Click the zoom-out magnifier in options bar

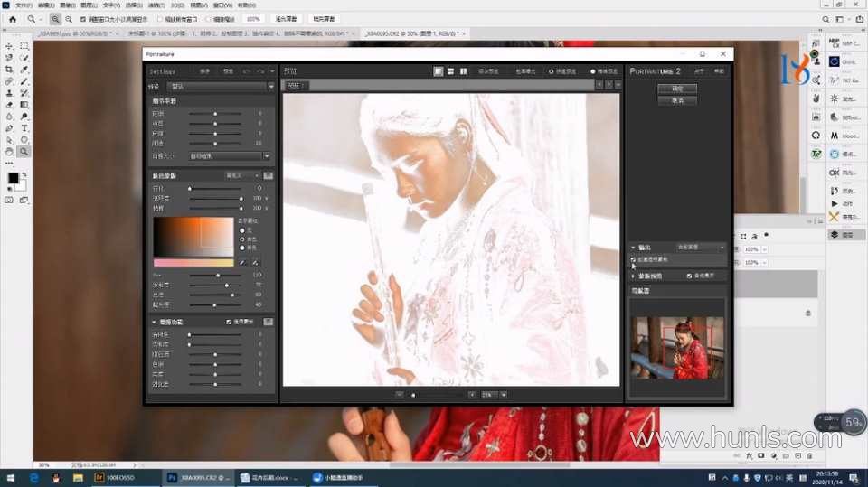click(69, 19)
